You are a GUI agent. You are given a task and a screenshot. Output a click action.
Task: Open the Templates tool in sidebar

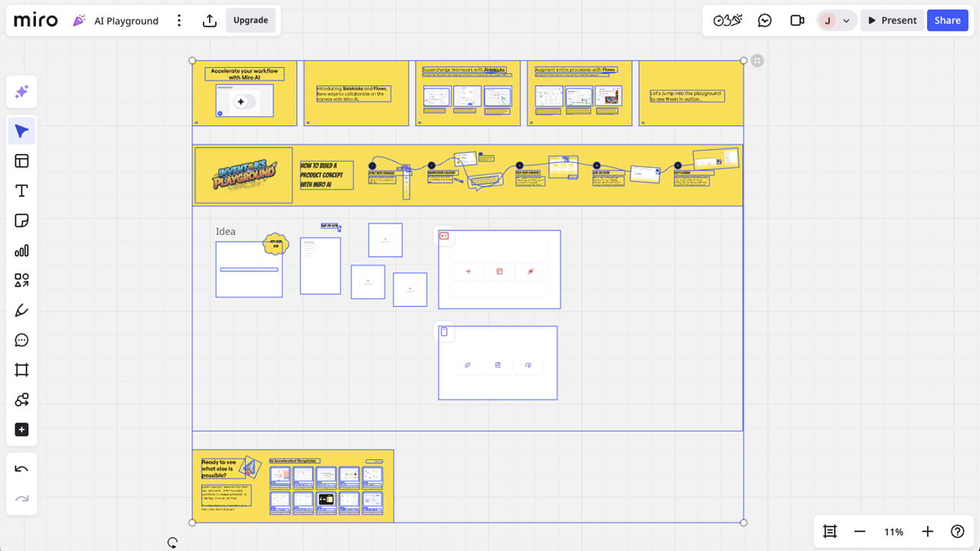pyautogui.click(x=21, y=161)
